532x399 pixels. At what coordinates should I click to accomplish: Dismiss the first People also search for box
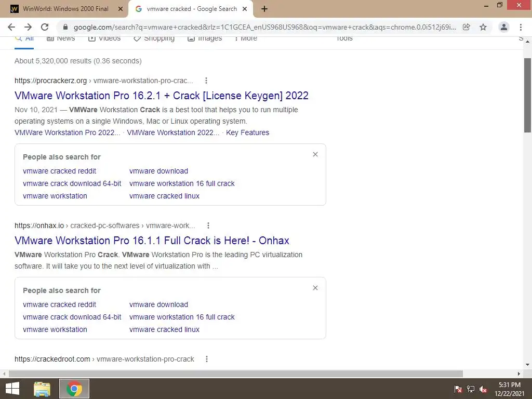pyautogui.click(x=315, y=154)
